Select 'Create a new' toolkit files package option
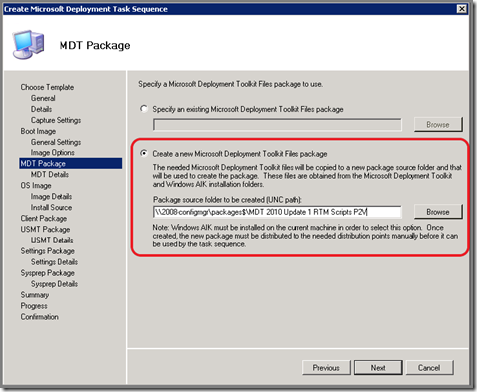477x392 pixels. point(144,154)
